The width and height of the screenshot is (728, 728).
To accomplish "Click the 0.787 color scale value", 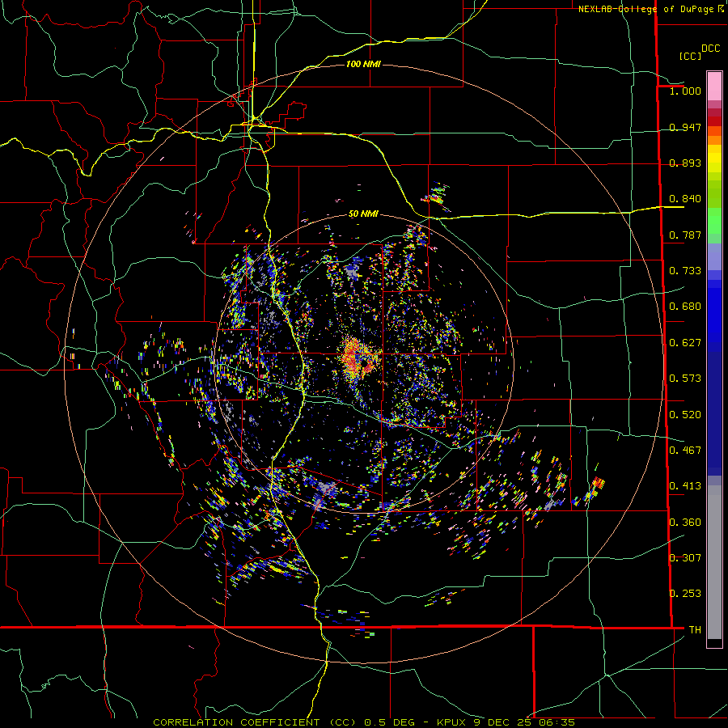I will [x=685, y=235].
